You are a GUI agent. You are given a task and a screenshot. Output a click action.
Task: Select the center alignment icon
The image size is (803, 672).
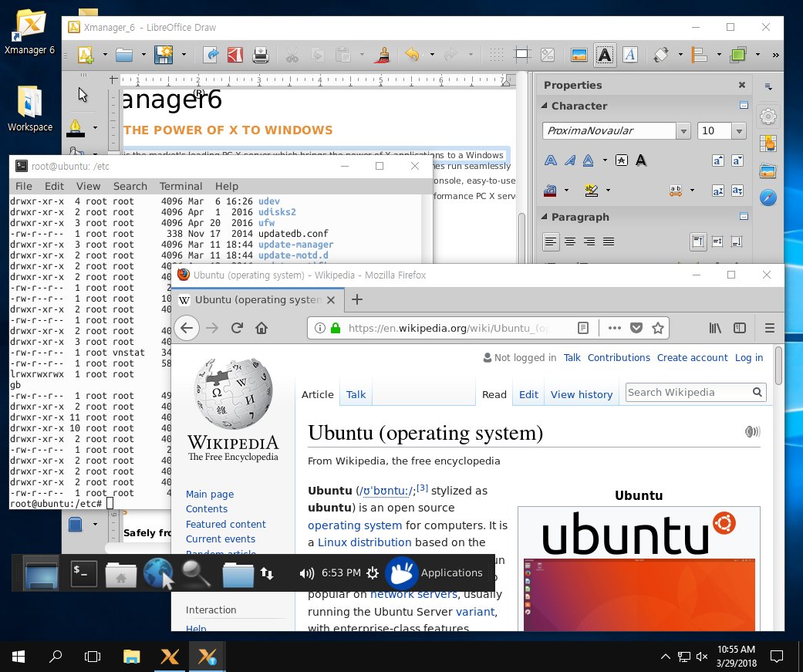pyautogui.click(x=569, y=241)
